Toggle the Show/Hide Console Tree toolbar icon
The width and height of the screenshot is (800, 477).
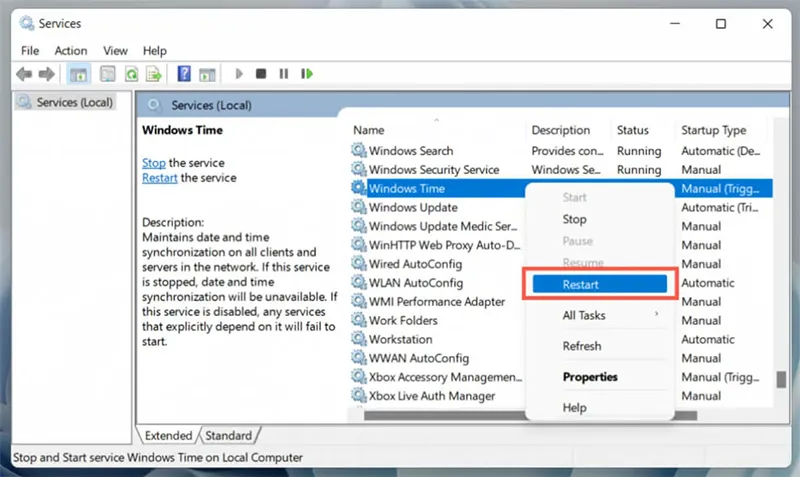(x=77, y=73)
